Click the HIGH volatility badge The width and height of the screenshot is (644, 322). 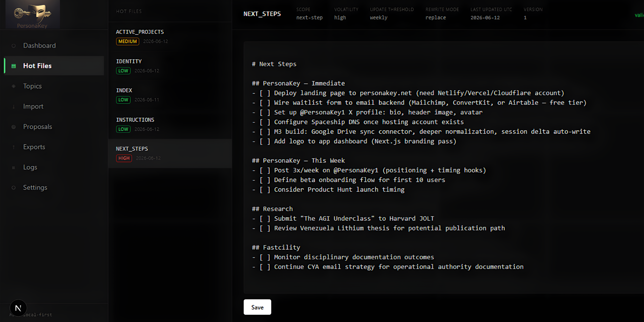pyautogui.click(x=124, y=158)
